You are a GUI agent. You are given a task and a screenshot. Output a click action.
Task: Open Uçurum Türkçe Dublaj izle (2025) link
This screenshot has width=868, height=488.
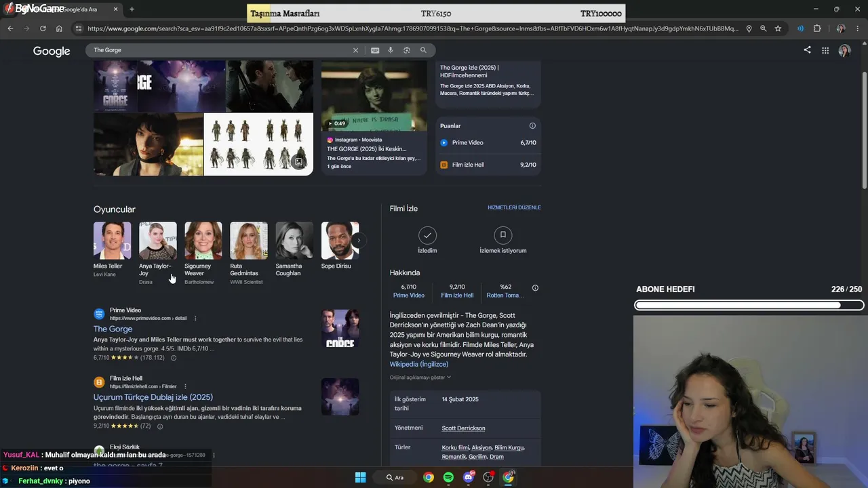153,397
